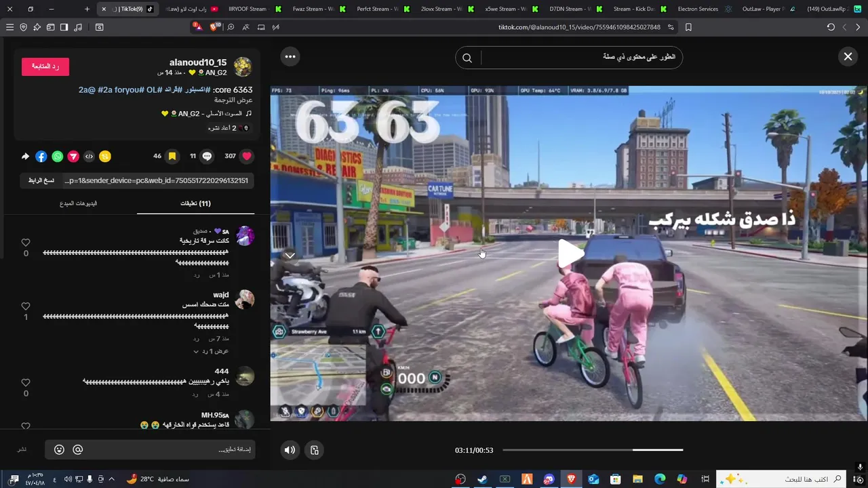Image resolution: width=868 pixels, height=488 pixels.
Task: Open alanoud10_15 profile username link
Action: pos(198,62)
